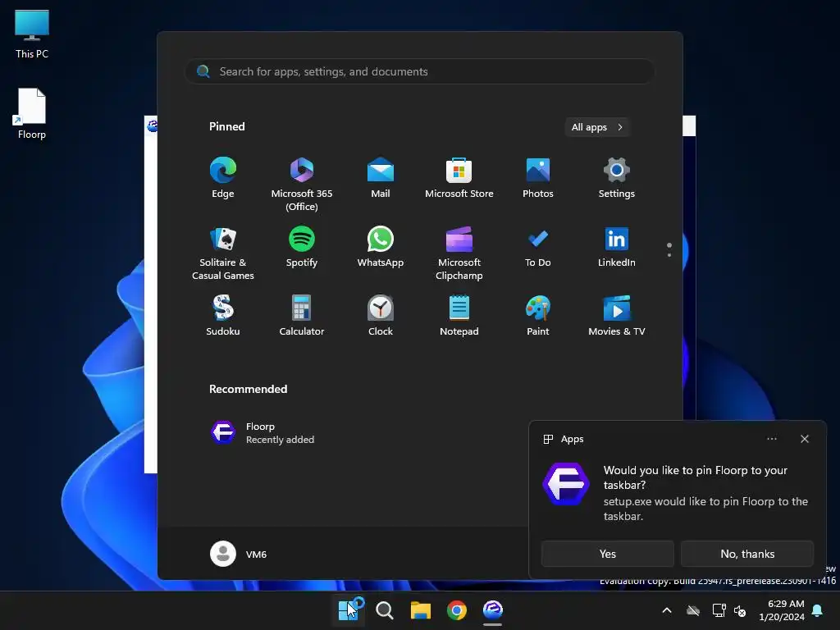Image resolution: width=840 pixels, height=630 pixels.
Task: Open the Paint app
Action: coord(538,316)
